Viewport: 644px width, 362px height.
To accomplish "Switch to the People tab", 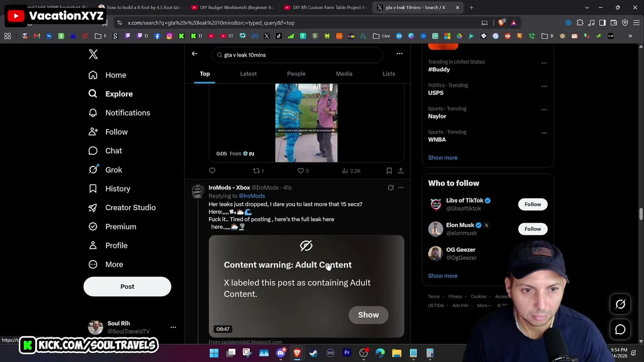I will [x=296, y=74].
